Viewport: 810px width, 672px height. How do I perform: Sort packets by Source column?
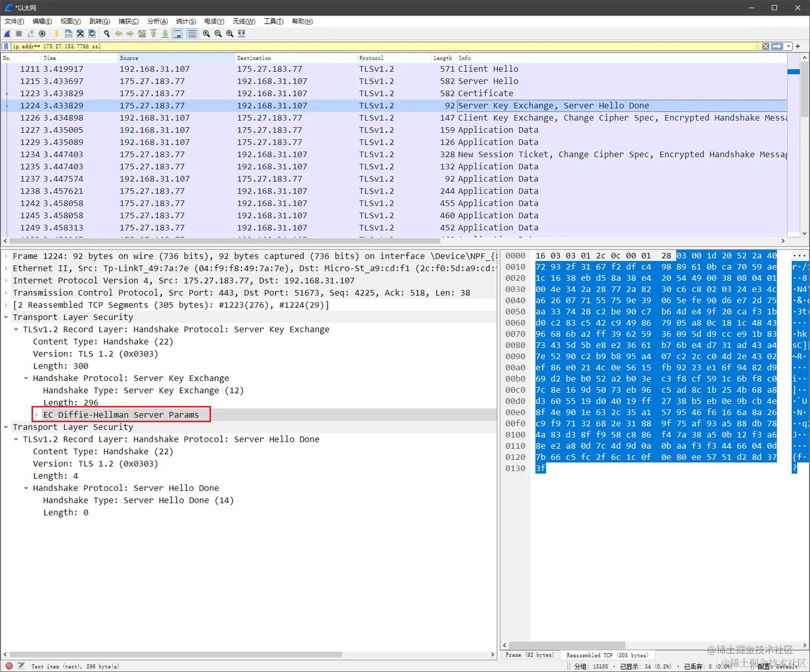[176, 58]
